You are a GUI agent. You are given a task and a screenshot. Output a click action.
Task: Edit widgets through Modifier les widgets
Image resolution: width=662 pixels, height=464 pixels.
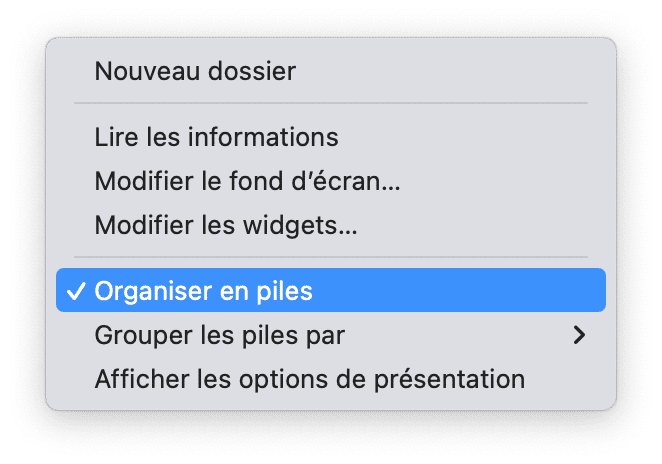tap(331, 225)
